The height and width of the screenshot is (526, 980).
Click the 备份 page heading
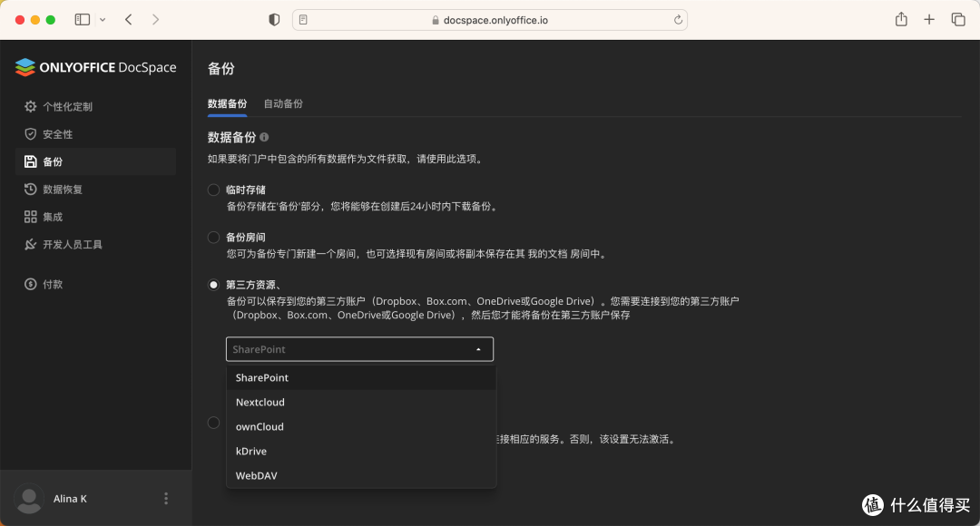(221, 69)
